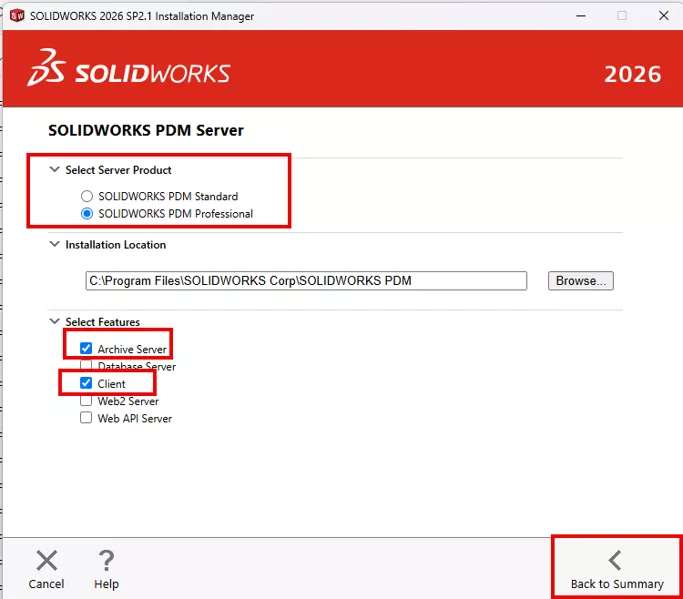Select SOLIDWORKS PDM Standard radio button
This screenshot has width=683, height=599.
click(x=87, y=196)
